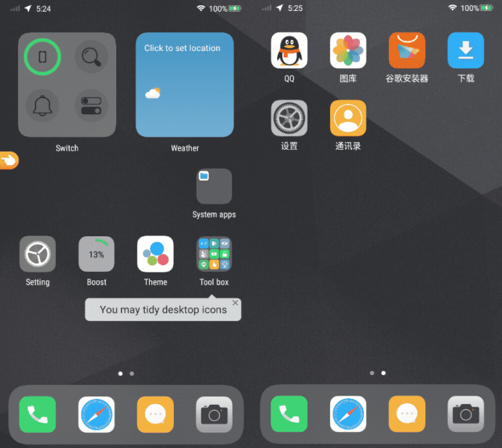Open the System apps folder

(x=214, y=187)
